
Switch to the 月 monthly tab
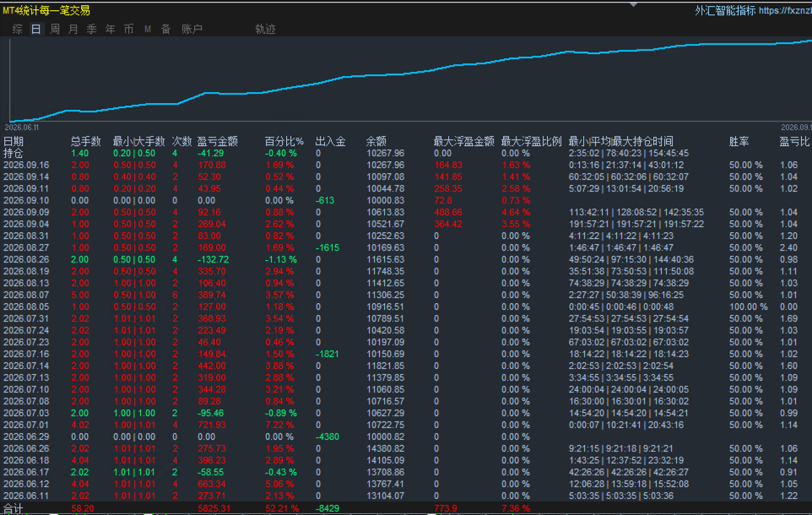(73, 29)
